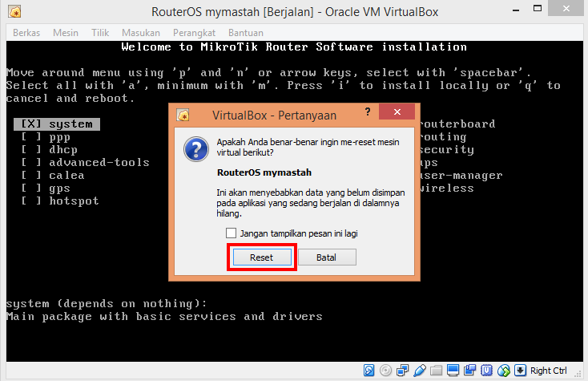
Task: Click the 'ppp' package row
Action: pos(46,137)
